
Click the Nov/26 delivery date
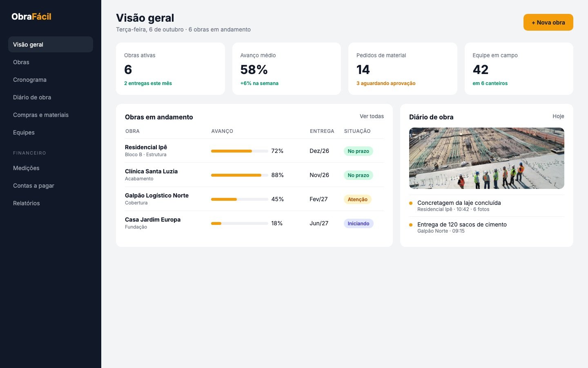click(319, 175)
